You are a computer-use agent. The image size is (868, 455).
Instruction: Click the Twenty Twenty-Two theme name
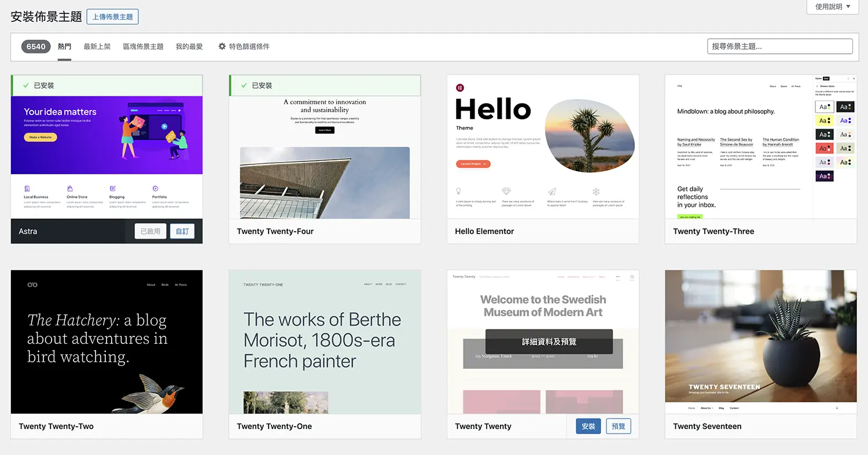click(x=56, y=427)
